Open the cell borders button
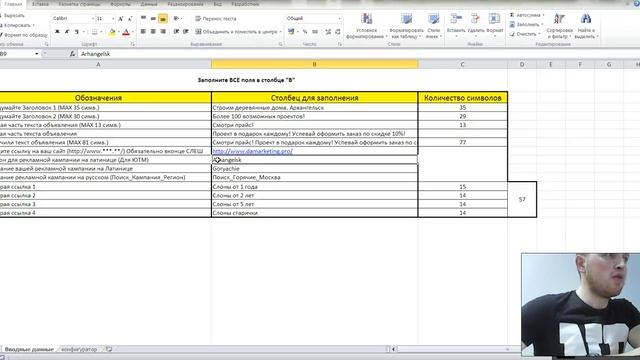Image resolution: width=640 pixels, height=360 pixels. 94,32
